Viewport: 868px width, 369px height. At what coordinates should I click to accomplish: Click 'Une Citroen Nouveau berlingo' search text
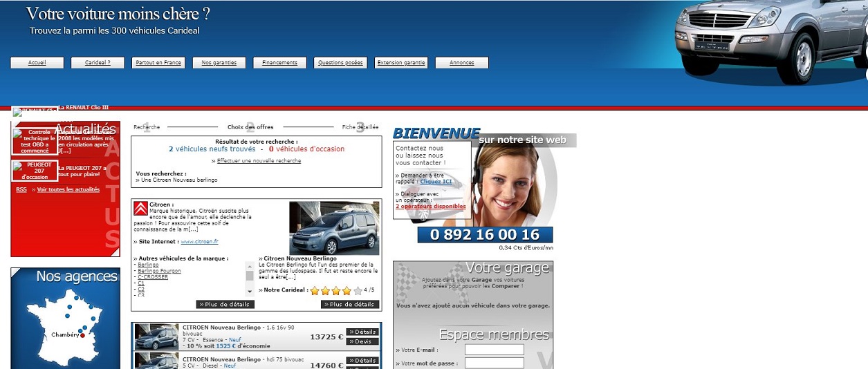coord(179,180)
